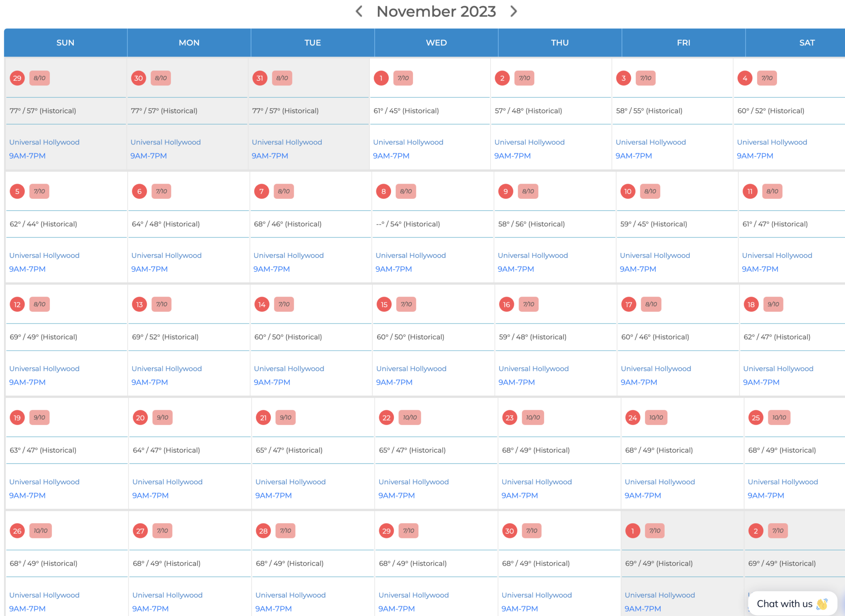Image resolution: width=845 pixels, height=616 pixels.
Task: Go to previous month with left chevron
Action: tap(359, 11)
